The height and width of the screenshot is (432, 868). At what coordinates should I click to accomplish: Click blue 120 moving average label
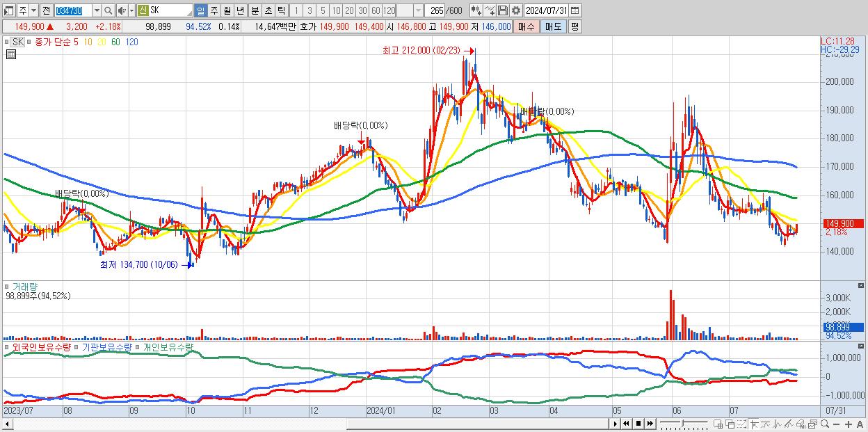131,42
